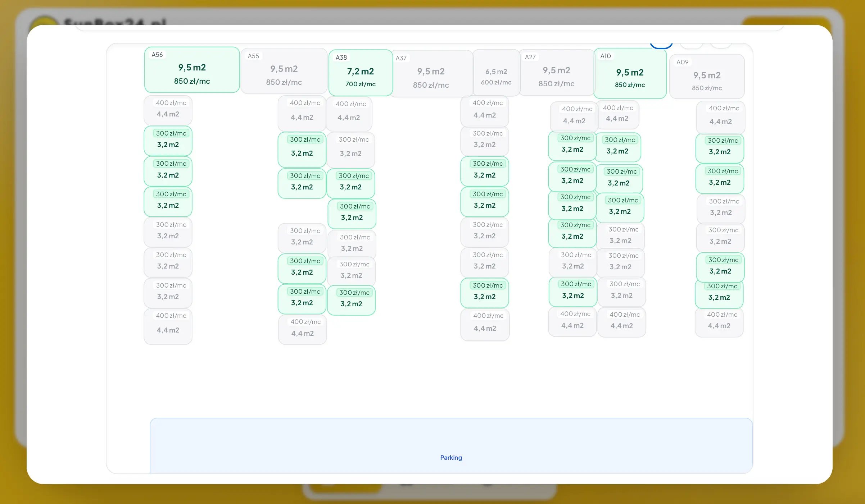865x504 pixels.
Task: Select 4,4 m2 unit under the 6,5 m2 unit
Action: [x=484, y=111]
